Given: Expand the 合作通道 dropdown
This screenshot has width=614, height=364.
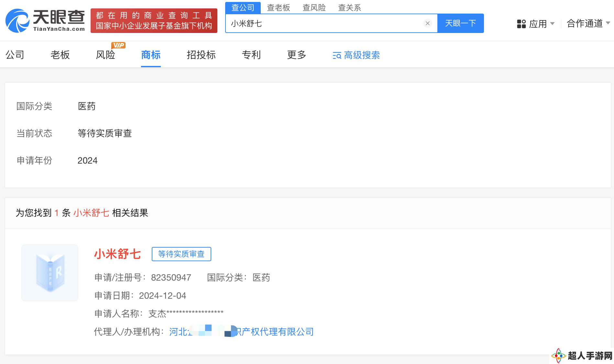Looking at the screenshot, I should coord(588,23).
